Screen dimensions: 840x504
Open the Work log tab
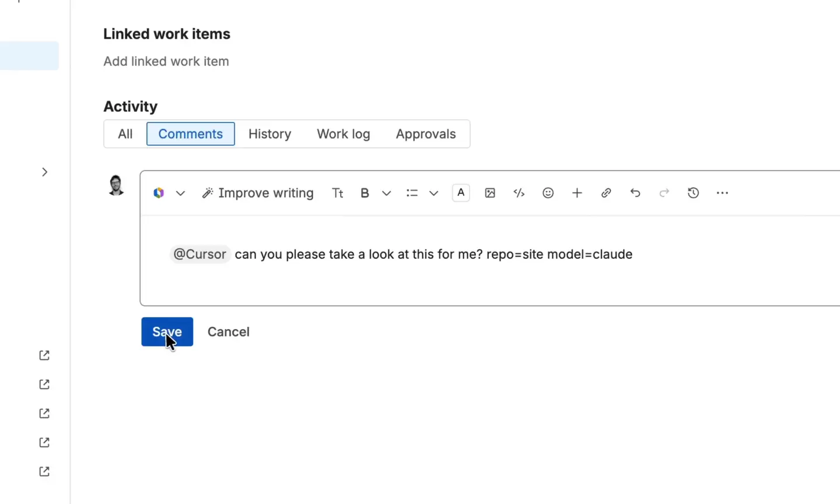[344, 134]
